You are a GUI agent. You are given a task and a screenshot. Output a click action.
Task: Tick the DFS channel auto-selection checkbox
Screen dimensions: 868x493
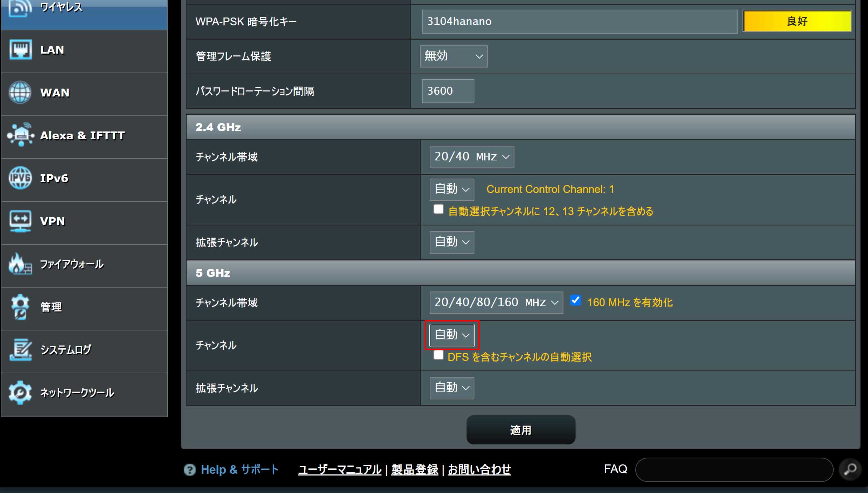pos(439,355)
